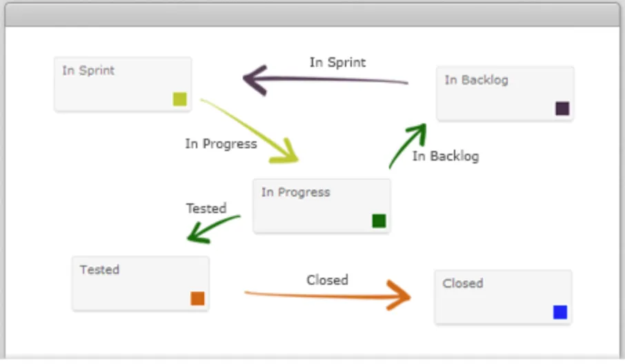Click the yellow-green swatch in the In Sprint node
The width and height of the screenshot is (625, 364).
(180, 99)
